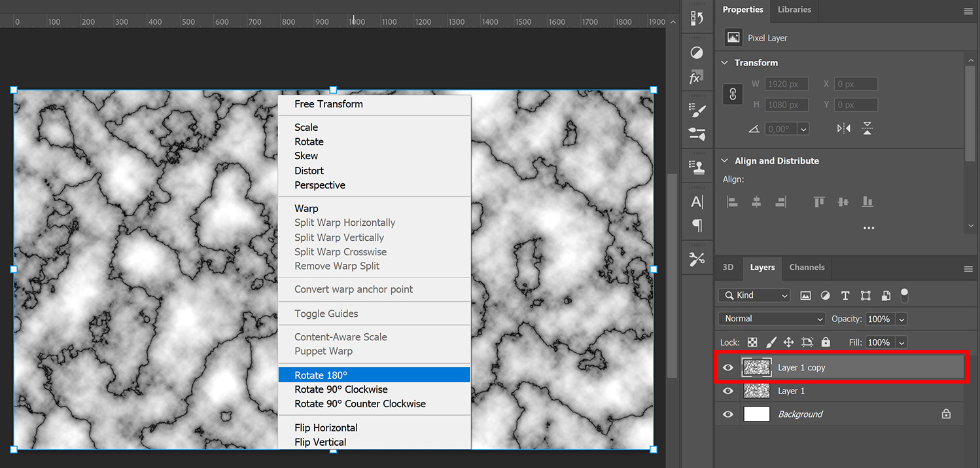The width and height of the screenshot is (980, 468).
Task: Select the Layer 1 copy thumbnail
Action: [x=757, y=367]
